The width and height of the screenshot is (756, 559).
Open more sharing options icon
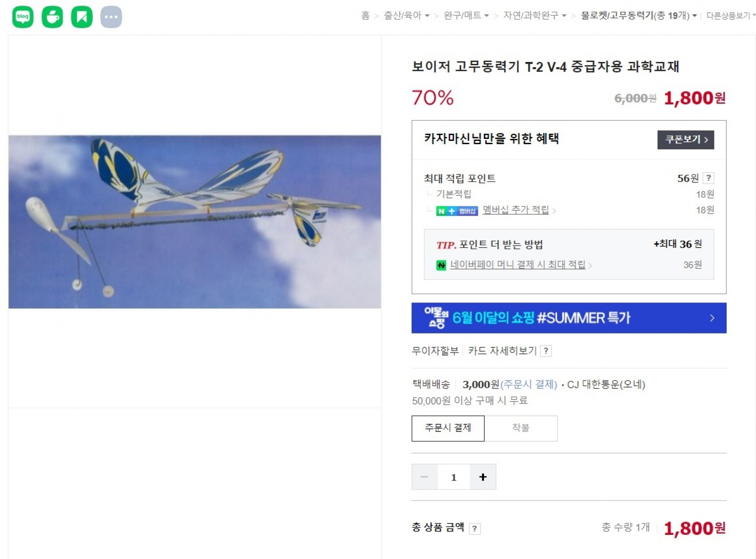(111, 17)
